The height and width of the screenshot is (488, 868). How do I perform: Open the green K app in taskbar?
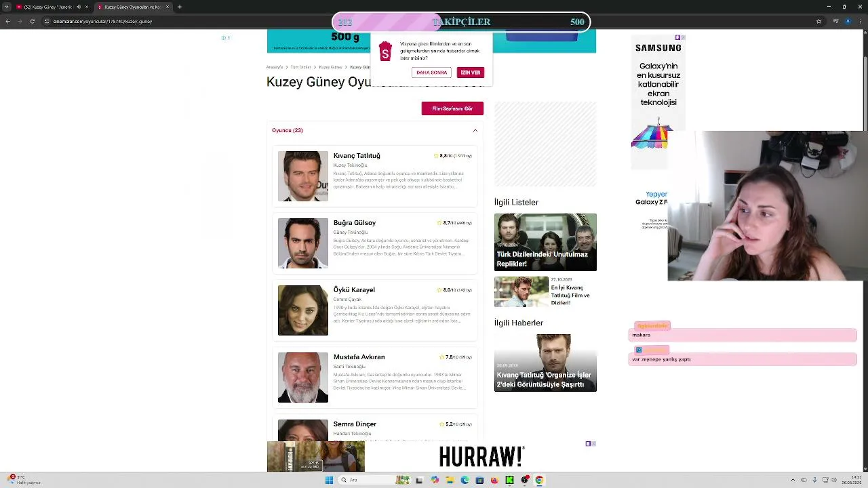coord(509,480)
